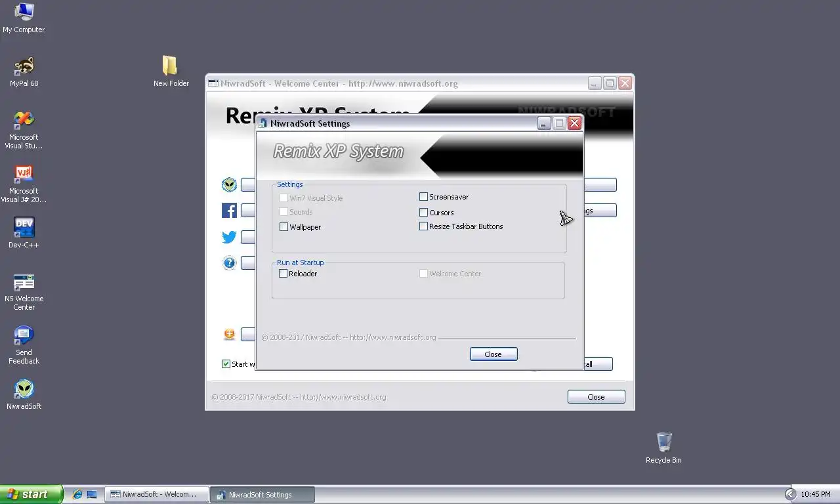Image resolution: width=840 pixels, height=504 pixels.
Task: Close the NiwradSoft Settings dialog via Close button
Action: click(493, 354)
